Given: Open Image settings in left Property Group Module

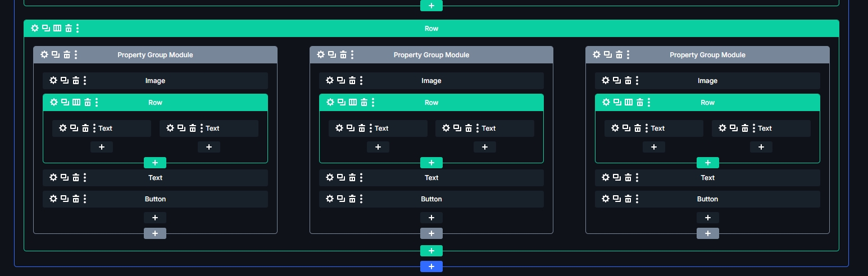Looking at the screenshot, I should coord(53,80).
